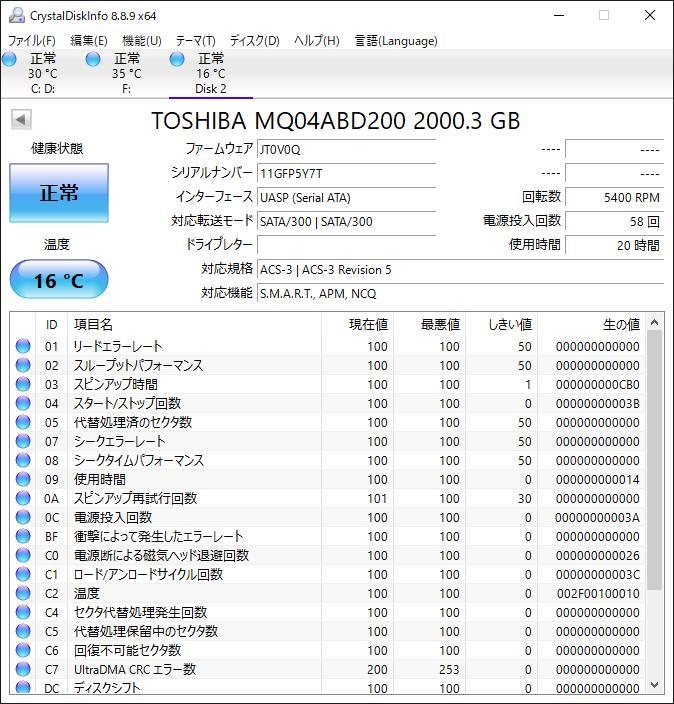Click current value 200 in UltraDMA CRC row
674x704 pixels.
pyautogui.click(x=377, y=669)
